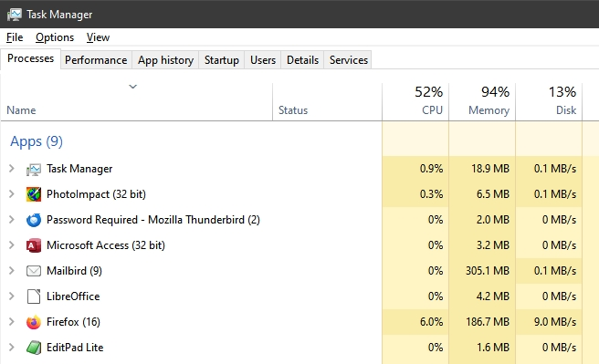Expand the EditPad Lite process row
The image size is (599, 364).
(12, 348)
